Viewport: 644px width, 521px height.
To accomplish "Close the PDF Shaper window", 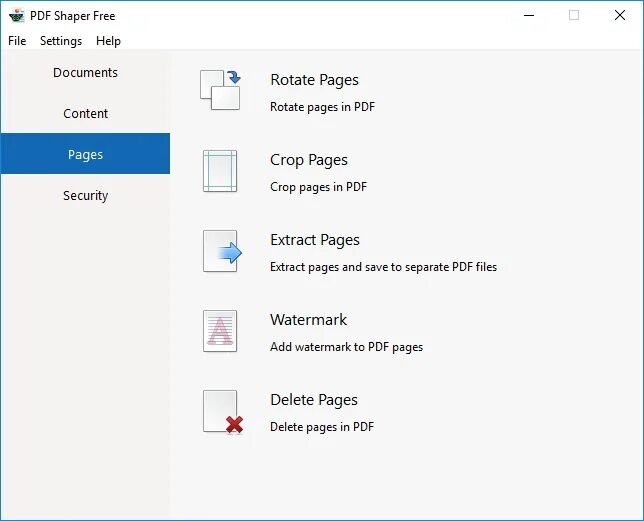I will [620, 16].
